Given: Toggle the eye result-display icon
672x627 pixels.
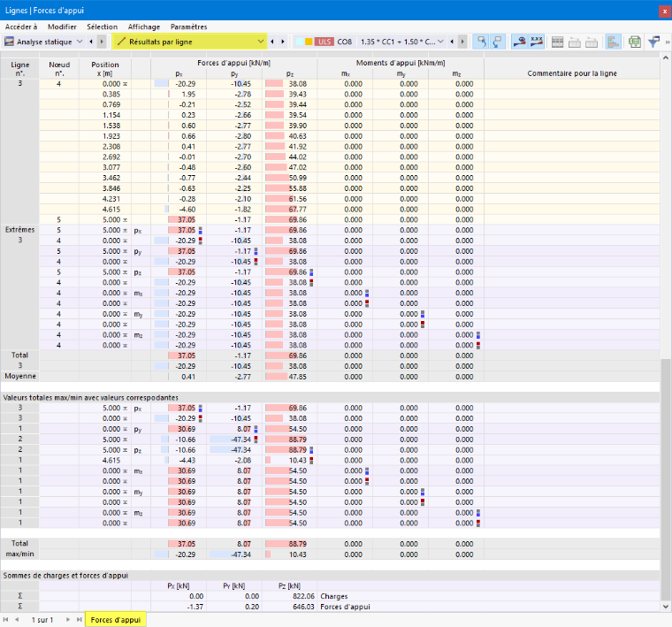Looking at the screenshot, I should [519, 42].
